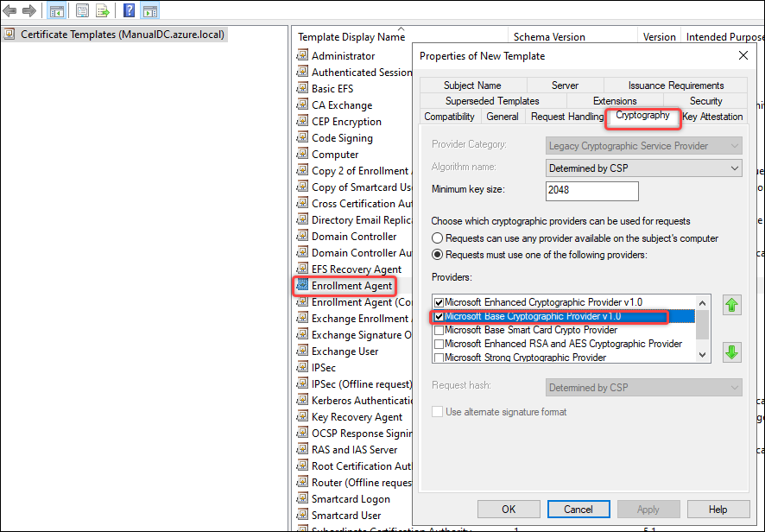Click the Export List toolbar icon
The image size is (765, 532).
[103, 10]
